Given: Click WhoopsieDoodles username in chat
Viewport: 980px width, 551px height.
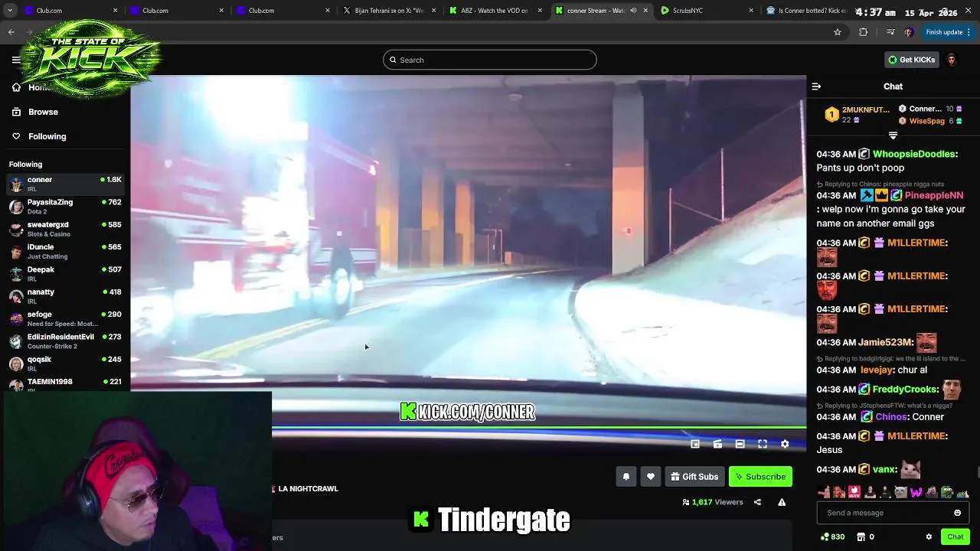Looking at the screenshot, I should (915, 154).
